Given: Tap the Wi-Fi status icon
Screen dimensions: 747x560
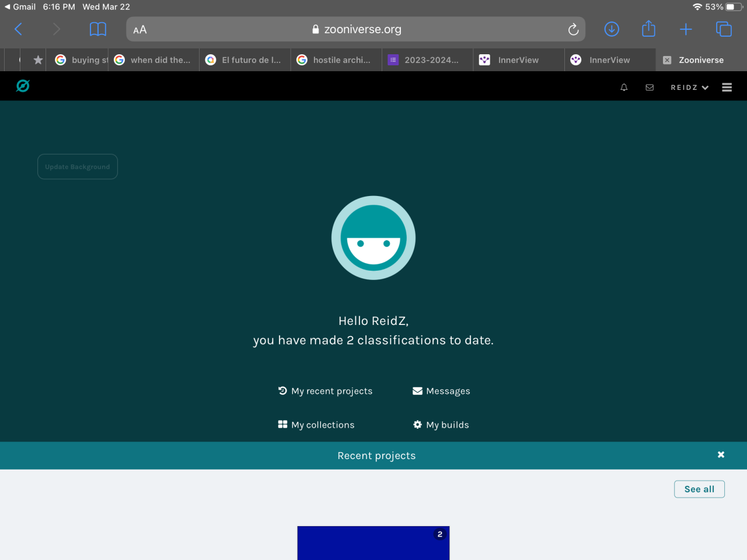Looking at the screenshot, I should 697,7.
